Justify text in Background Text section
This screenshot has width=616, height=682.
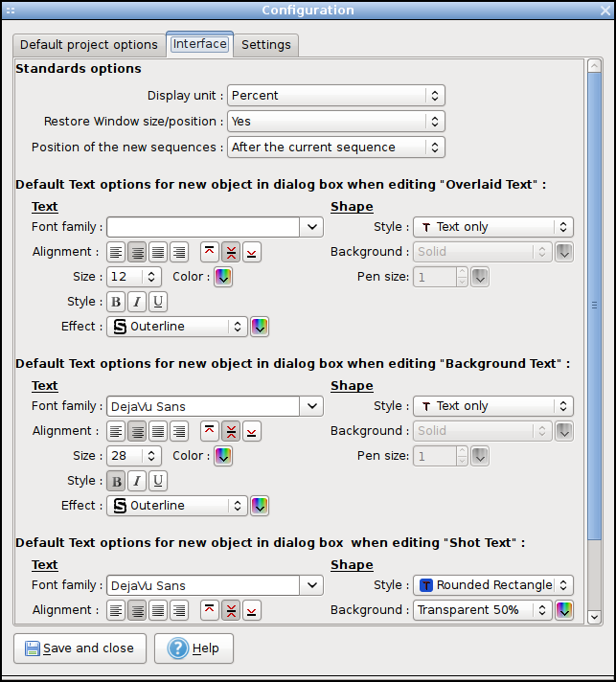[x=158, y=431]
